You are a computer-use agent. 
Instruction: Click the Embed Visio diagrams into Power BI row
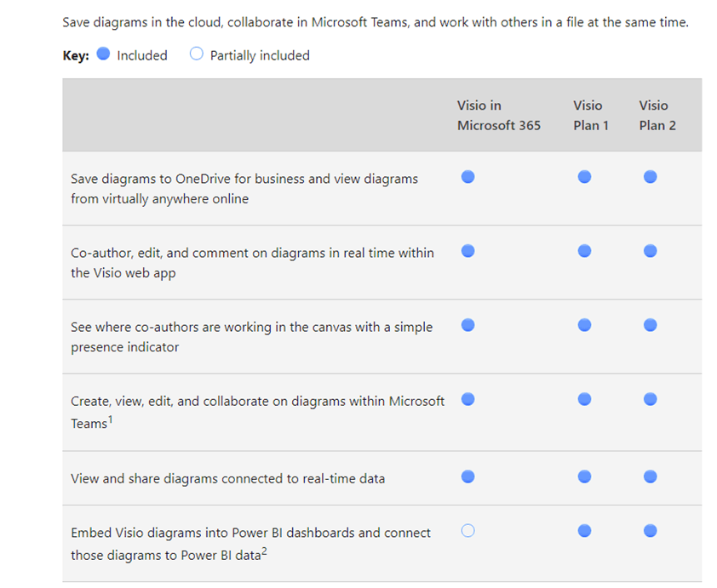tap(250, 541)
